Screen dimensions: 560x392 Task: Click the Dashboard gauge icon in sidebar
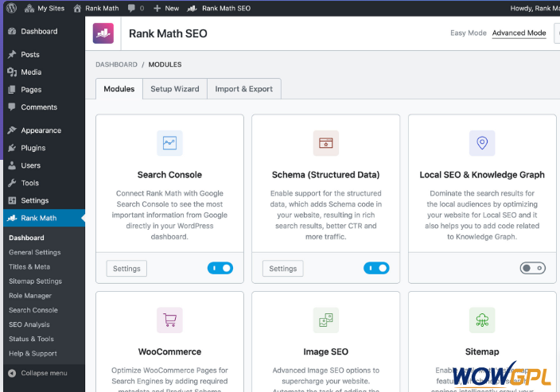[12, 31]
